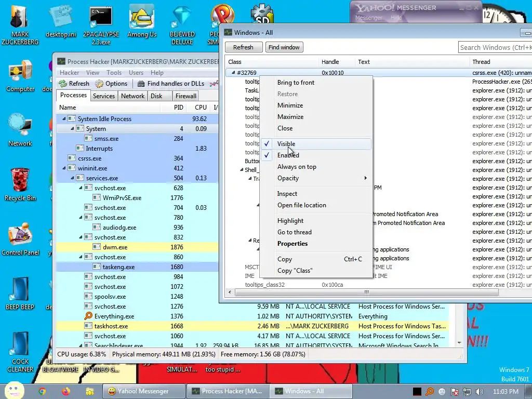
Task: Click network tray icon
Action: (x=467, y=392)
